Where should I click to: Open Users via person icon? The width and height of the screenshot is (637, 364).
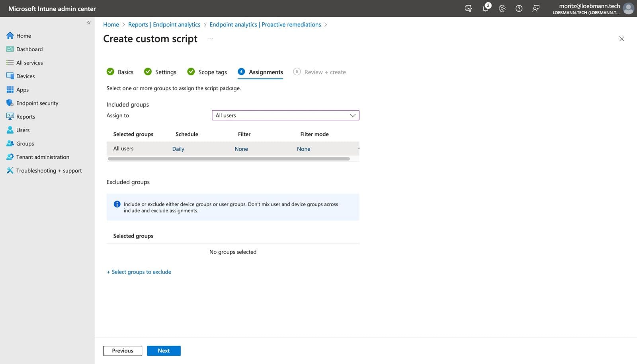[10, 130]
